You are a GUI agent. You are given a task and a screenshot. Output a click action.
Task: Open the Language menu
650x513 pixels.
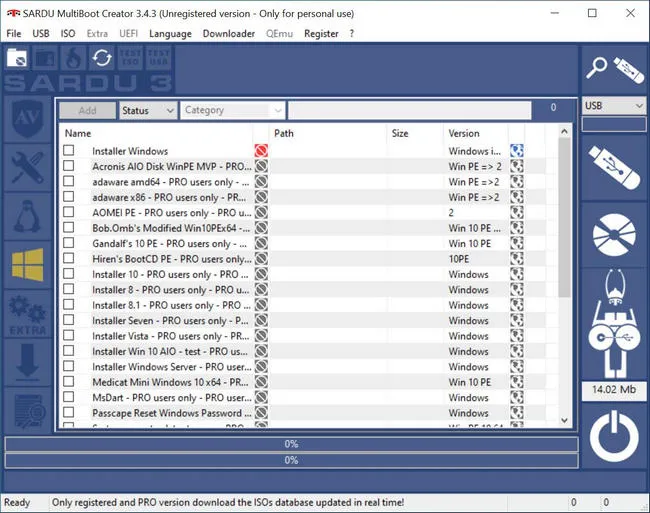coord(170,34)
